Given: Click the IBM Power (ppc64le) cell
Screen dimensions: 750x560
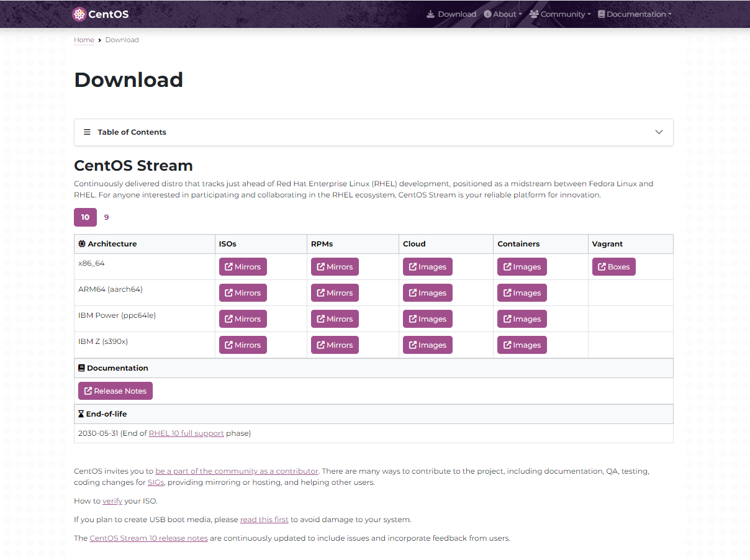Looking at the screenshot, I should click(x=145, y=319).
